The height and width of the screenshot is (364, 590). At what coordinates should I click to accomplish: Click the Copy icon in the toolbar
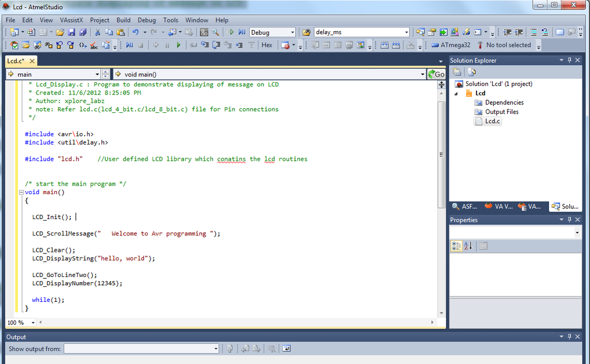click(109, 32)
